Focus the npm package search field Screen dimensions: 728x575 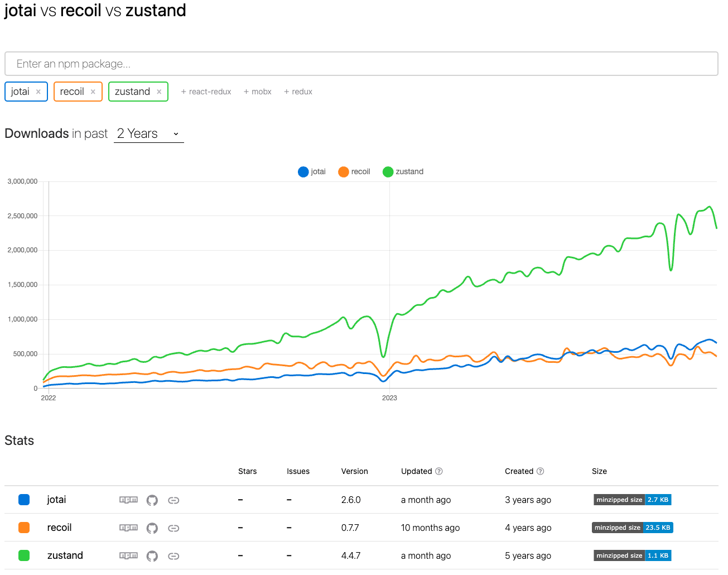tap(361, 64)
